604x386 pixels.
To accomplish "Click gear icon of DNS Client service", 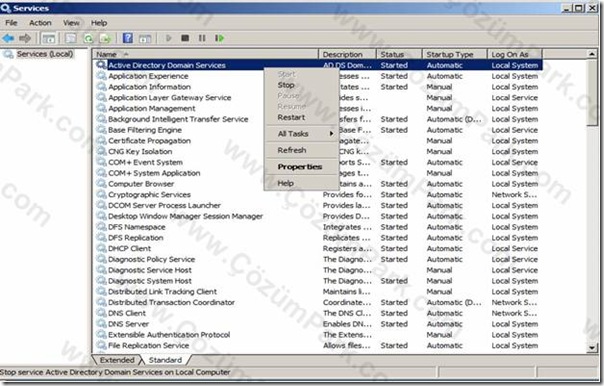I will pyautogui.click(x=101, y=313).
